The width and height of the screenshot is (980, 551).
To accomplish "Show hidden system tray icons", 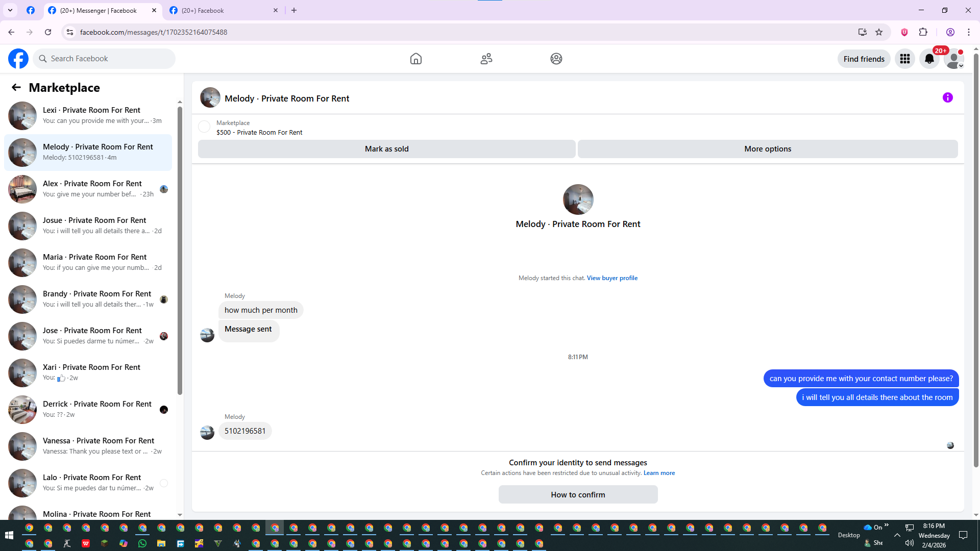I will (x=897, y=535).
